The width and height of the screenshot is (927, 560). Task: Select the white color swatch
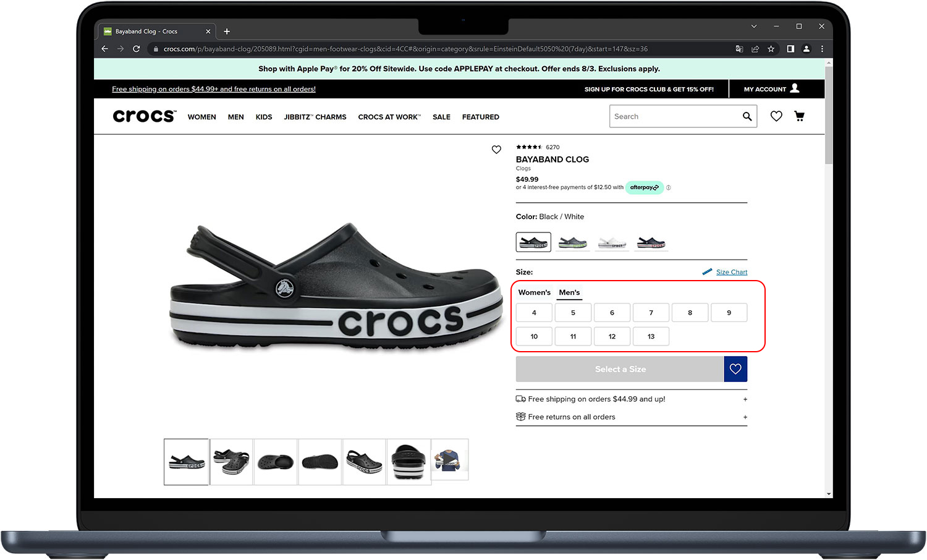coord(612,242)
